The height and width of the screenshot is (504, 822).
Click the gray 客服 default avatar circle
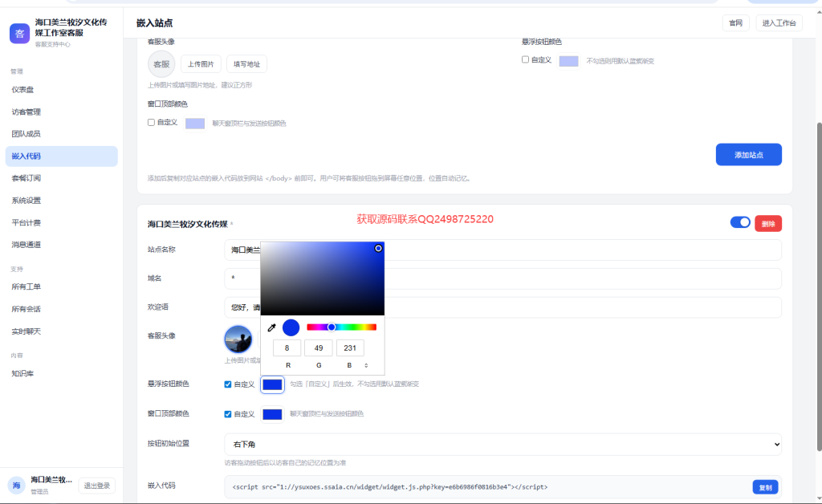coord(161,64)
